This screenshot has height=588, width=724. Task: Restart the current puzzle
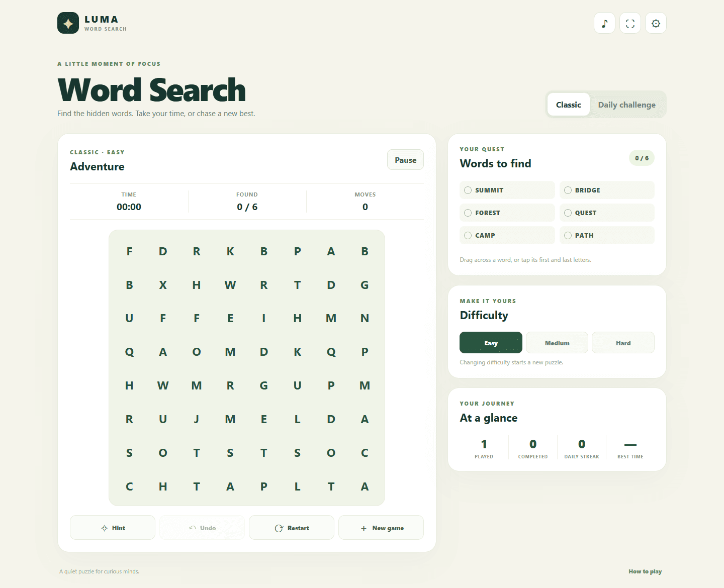pyautogui.click(x=292, y=528)
